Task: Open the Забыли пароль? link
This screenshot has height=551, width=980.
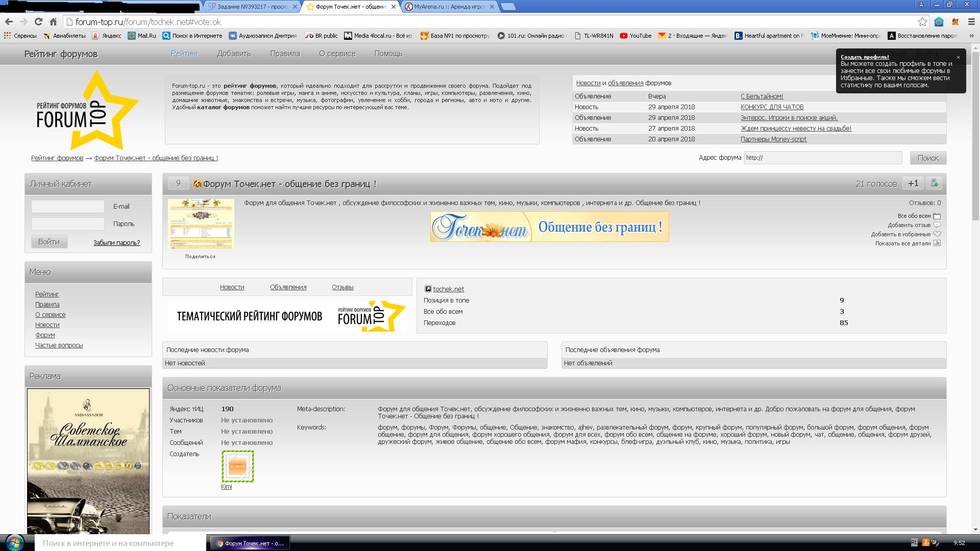Action: pos(116,243)
